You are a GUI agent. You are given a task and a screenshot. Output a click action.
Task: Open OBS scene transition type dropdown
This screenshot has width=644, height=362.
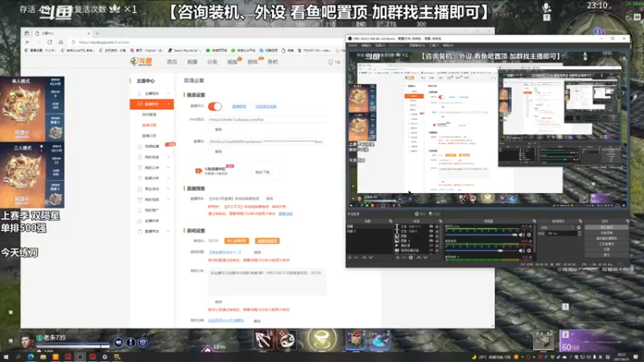[557, 228]
